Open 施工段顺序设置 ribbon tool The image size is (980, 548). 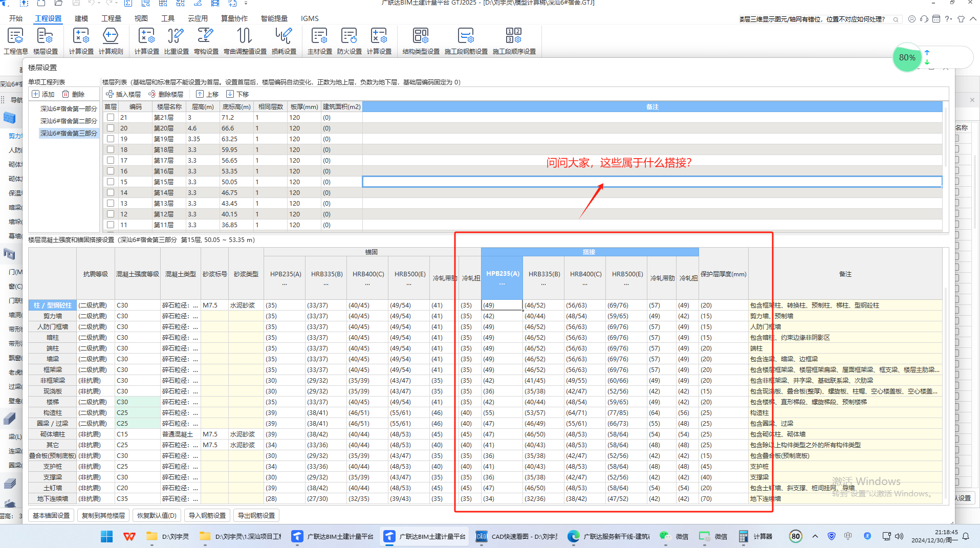tap(514, 41)
